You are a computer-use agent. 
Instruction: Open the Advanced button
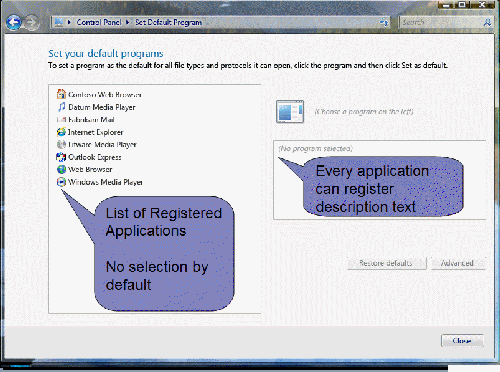pos(458,263)
